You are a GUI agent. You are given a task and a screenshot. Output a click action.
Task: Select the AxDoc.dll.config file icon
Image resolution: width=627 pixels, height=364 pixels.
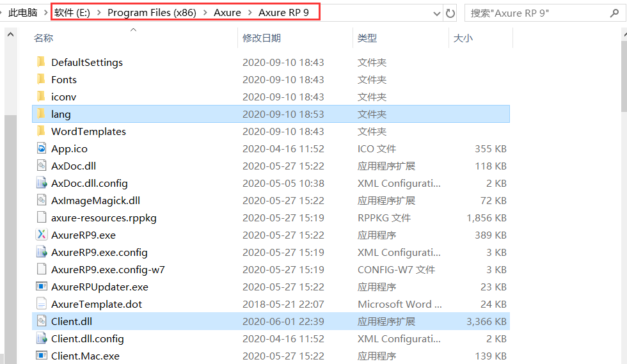(42, 183)
